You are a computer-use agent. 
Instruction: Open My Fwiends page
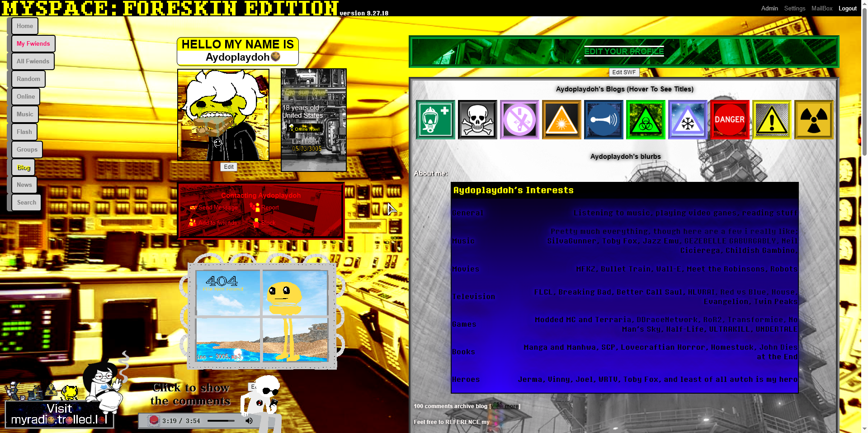pyautogui.click(x=33, y=43)
